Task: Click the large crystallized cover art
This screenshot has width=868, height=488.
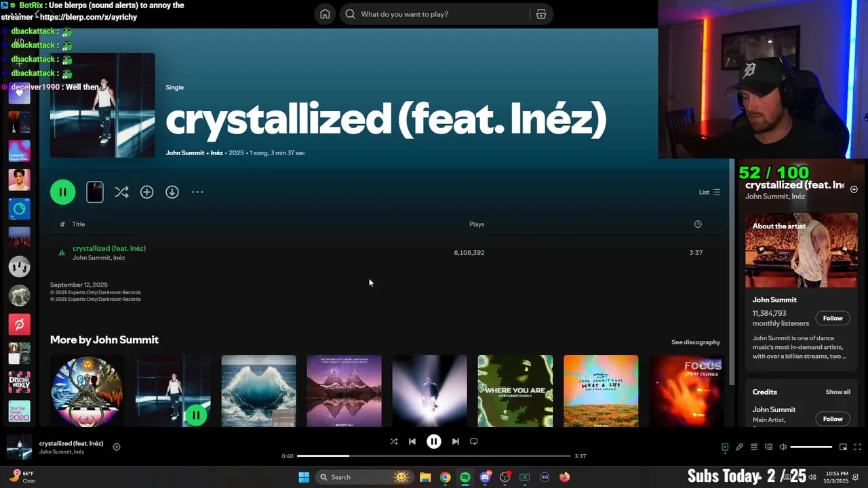Action: [x=102, y=105]
